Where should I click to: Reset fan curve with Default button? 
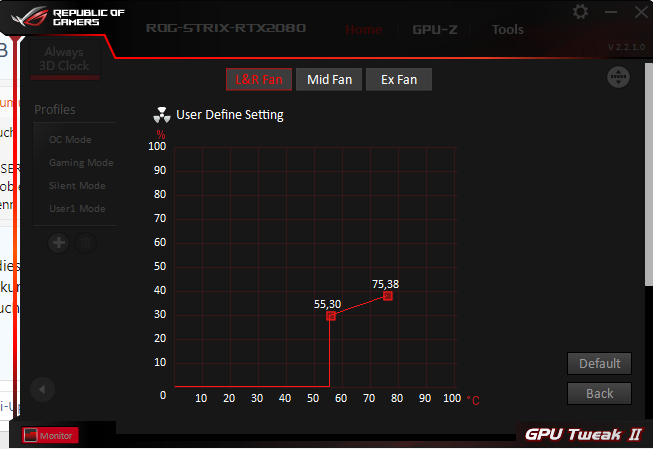[x=599, y=363]
